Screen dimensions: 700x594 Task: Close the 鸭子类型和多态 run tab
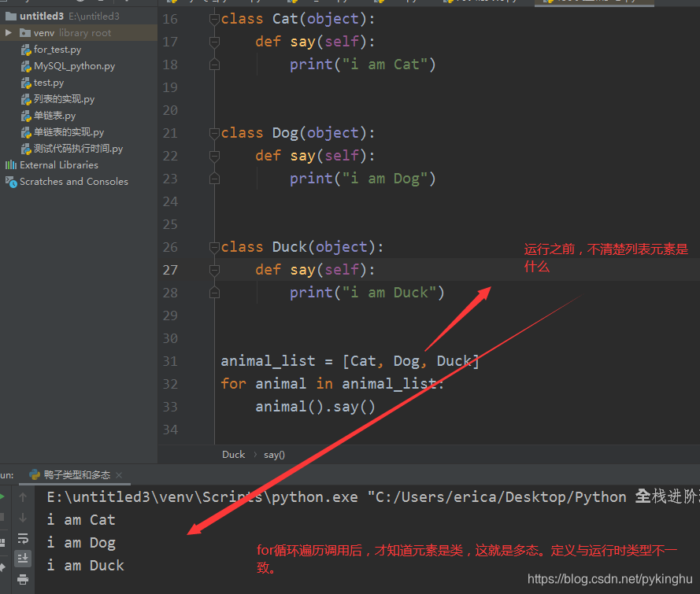(x=119, y=475)
